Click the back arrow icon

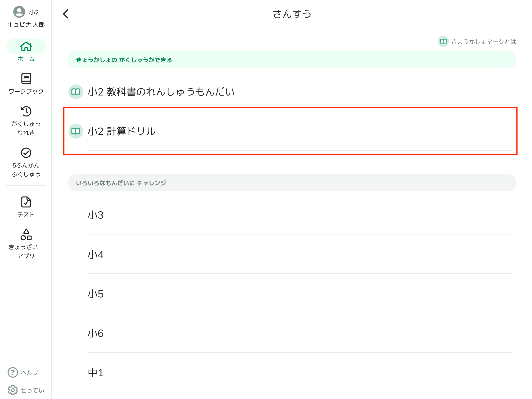tap(66, 14)
